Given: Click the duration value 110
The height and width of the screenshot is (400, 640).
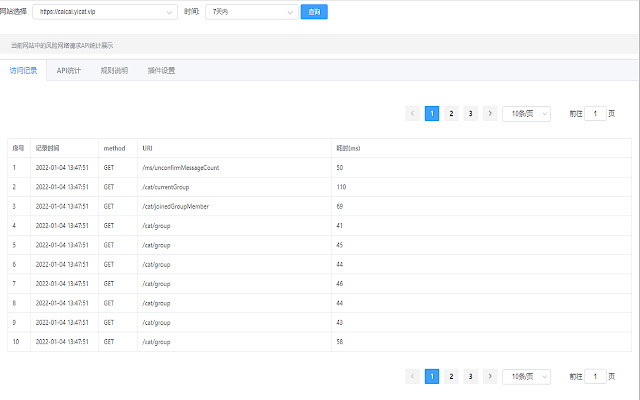Looking at the screenshot, I should [341, 187].
